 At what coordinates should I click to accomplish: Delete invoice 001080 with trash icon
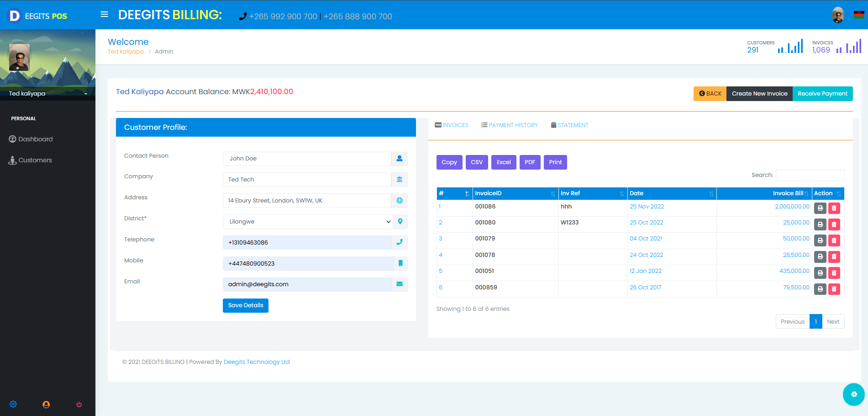(x=834, y=224)
